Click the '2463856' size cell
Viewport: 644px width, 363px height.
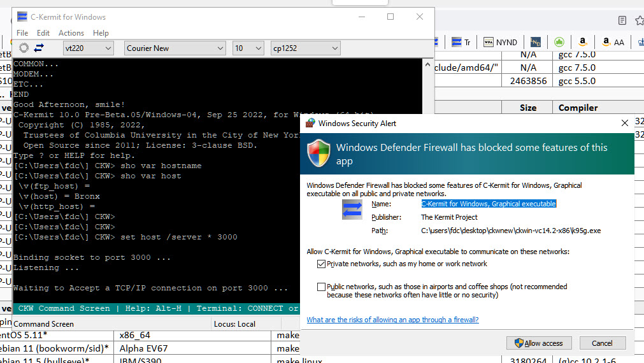tap(528, 81)
